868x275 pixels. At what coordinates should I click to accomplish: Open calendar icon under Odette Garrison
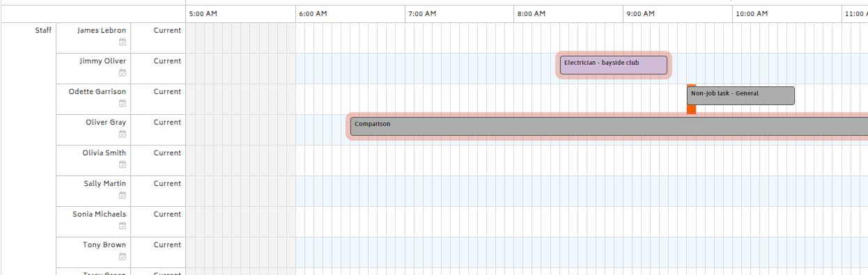(x=123, y=104)
